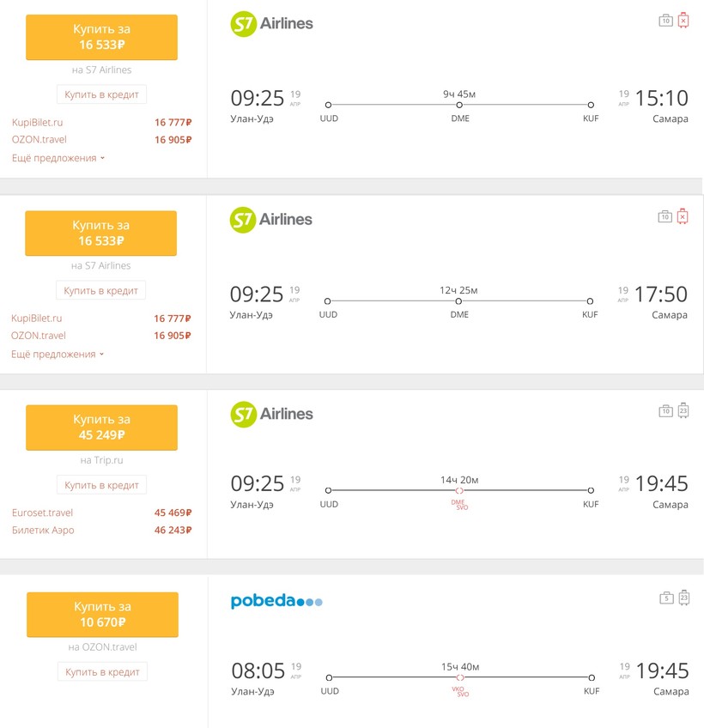Click carry-on baggage icon on first flight
Screen dimensions: 704x728
click(665, 21)
